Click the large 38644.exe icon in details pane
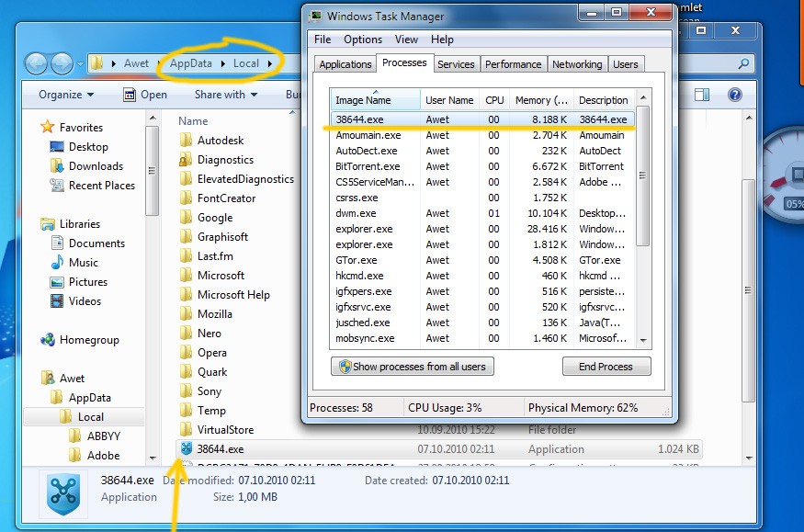 click(63, 495)
